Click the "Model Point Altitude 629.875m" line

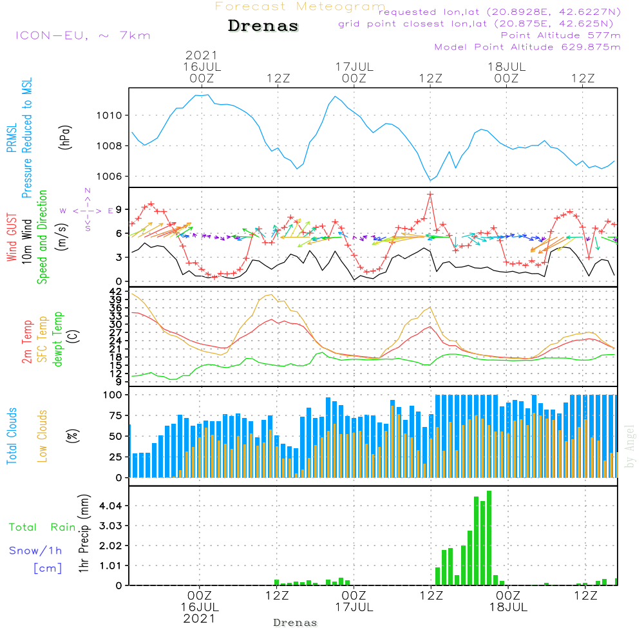(x=527, y=47)
